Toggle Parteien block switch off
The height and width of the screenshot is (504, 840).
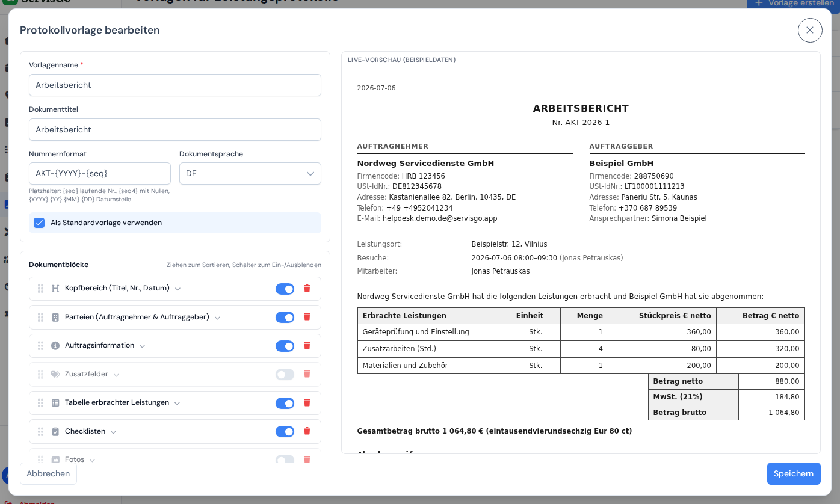coord(285,317)
